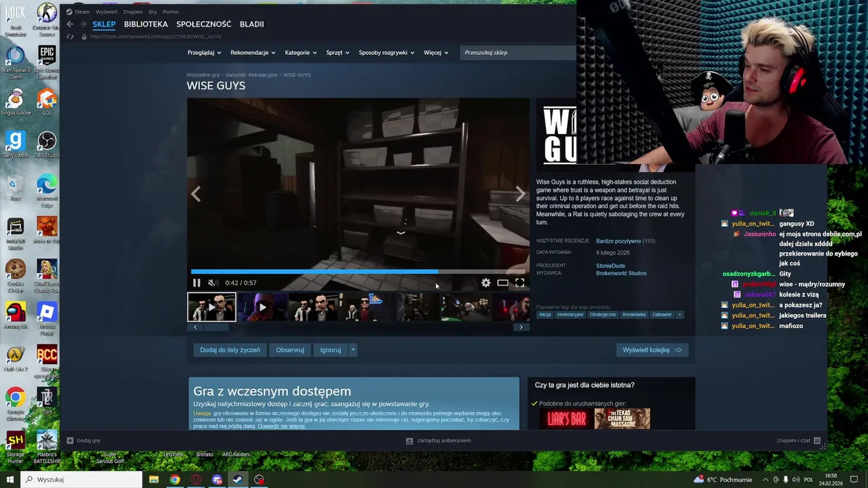
Task: Open OBS Studio desktop icon
Action: coord(47,144)
